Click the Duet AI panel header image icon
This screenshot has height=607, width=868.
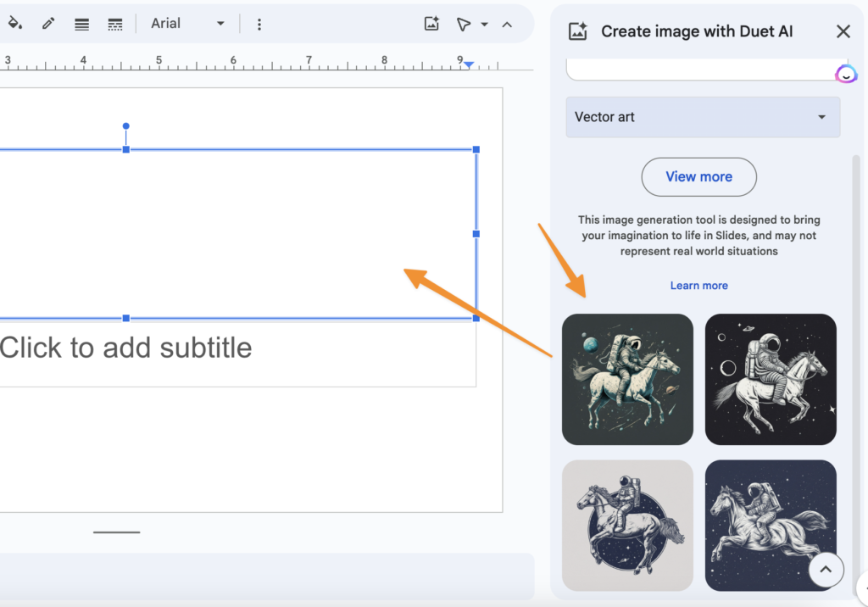tap(578, 31)
